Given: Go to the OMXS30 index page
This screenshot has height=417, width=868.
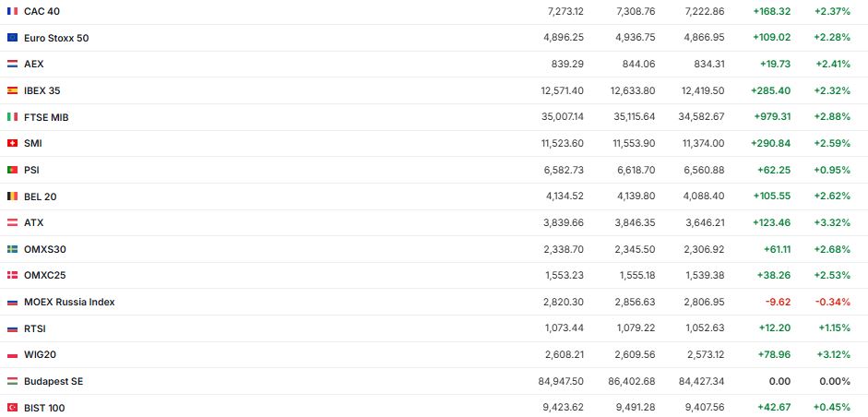Looking at the screenshot, I should [44, 249].
